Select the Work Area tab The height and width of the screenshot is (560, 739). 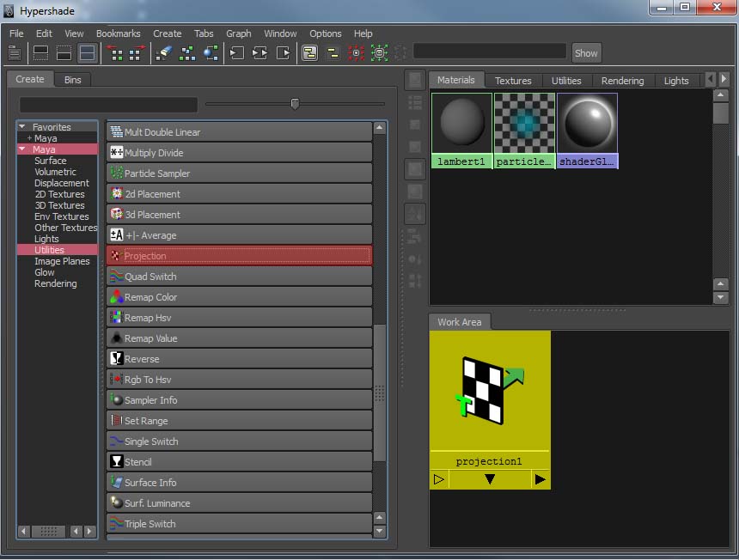[x=460, y=322]
